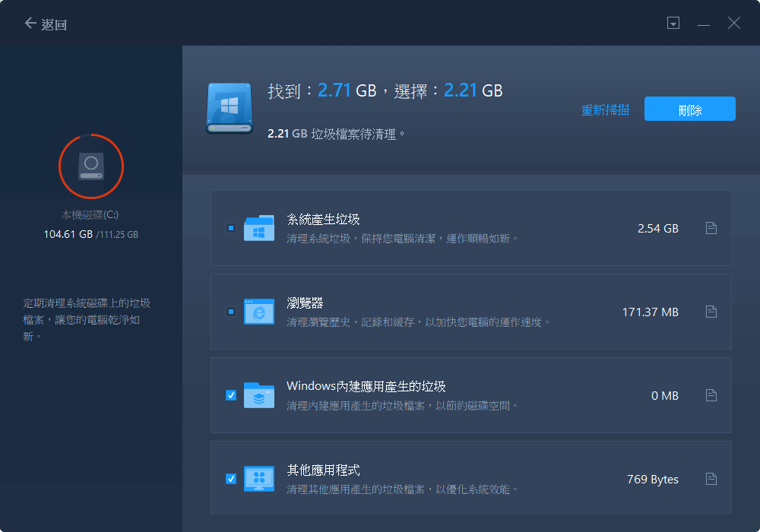Toggle the 系統產生垃圾 checkbox

(231, 228)
